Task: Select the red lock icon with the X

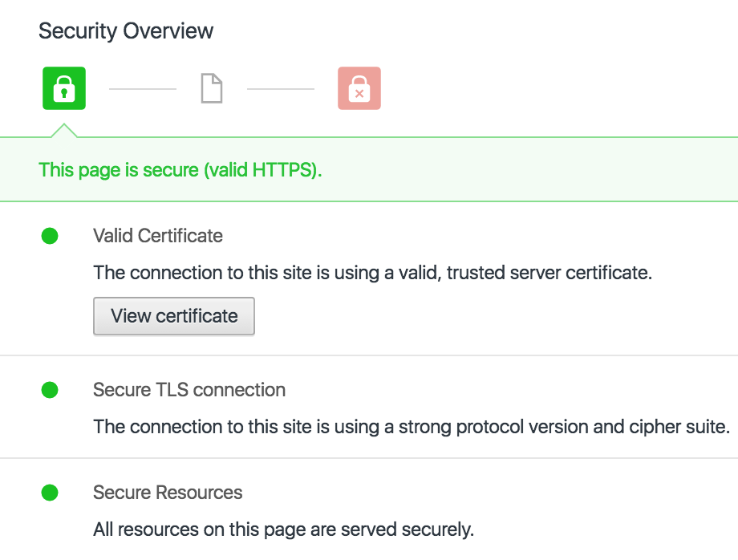Action: point(359,88)
